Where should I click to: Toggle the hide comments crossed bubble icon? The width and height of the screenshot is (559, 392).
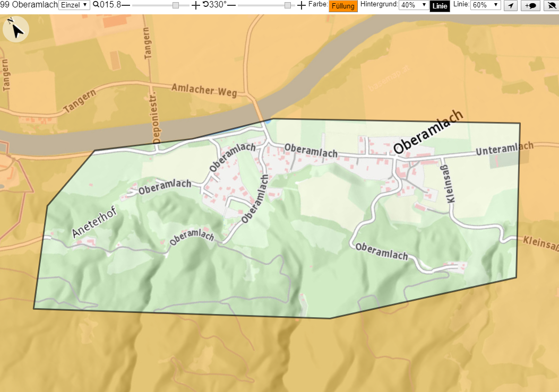pos(552,5)
